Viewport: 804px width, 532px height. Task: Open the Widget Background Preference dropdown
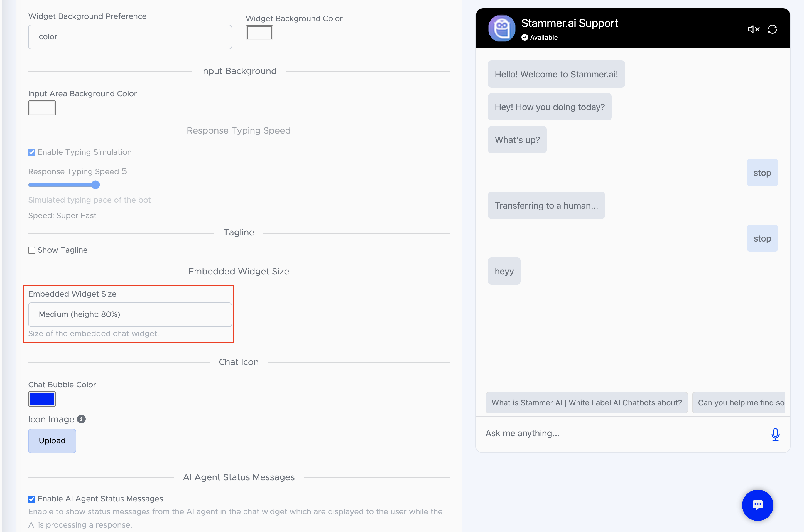130,37
